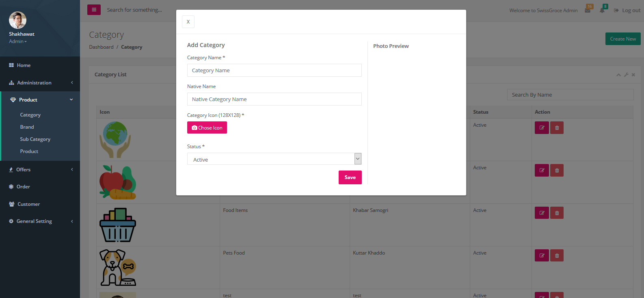Edit the Food Items category row
644x298 pixels.
tap(542, 212)
